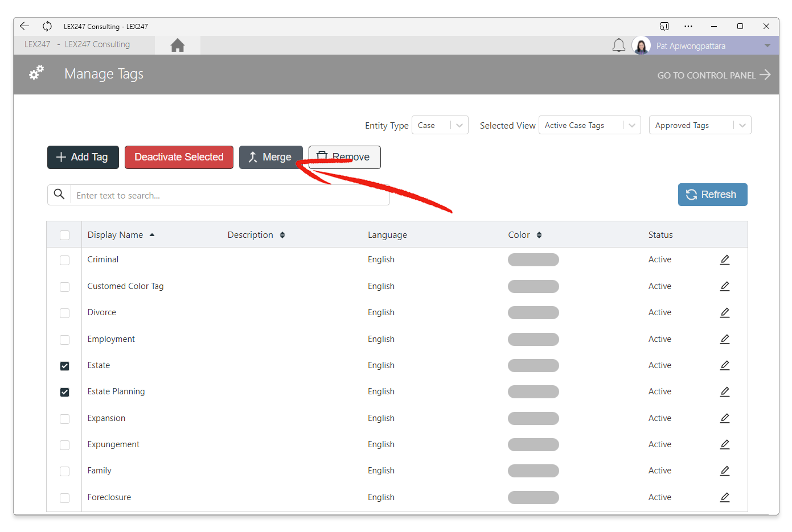Toggle the select-all header checkbox
Image resolution: width=792 pixels, height=532 pixels.
[x=64, y=235]
